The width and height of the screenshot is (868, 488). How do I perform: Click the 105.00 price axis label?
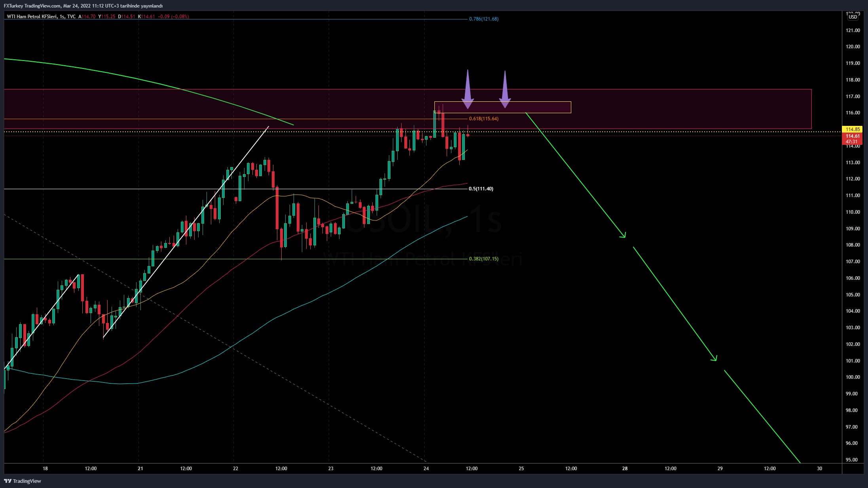click(853, 295)
